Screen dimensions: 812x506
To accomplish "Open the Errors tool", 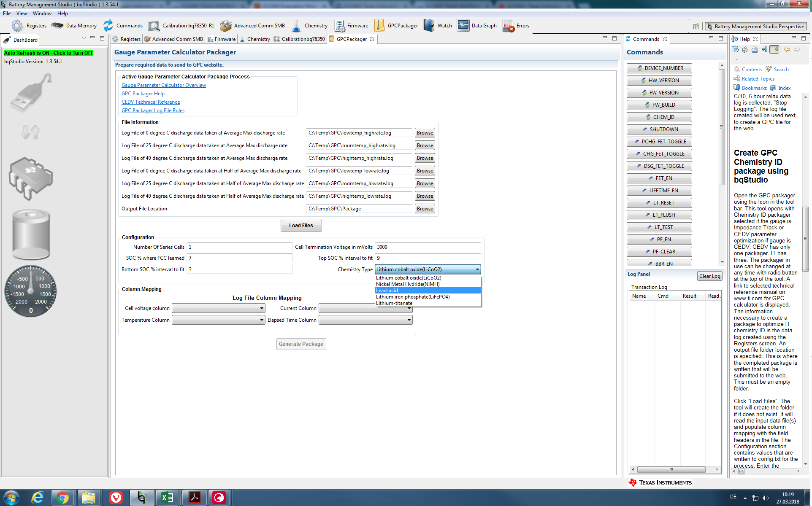I will (516, 26).
